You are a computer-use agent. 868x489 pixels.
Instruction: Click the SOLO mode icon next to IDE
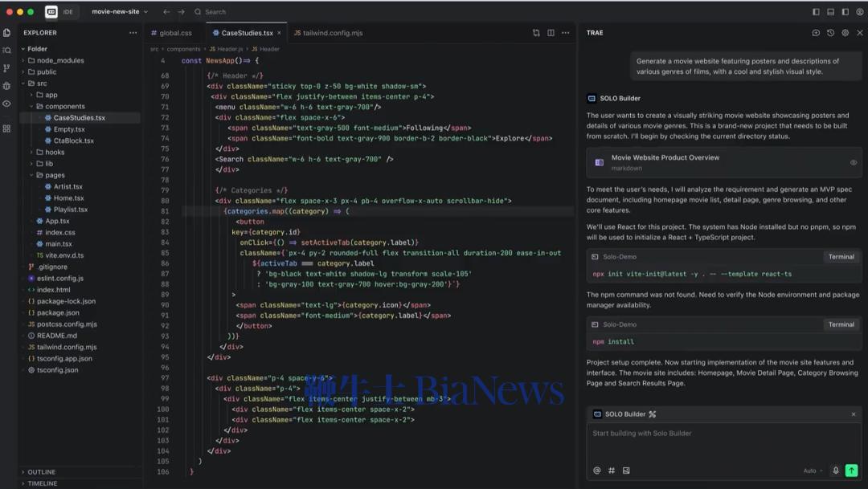pos(51,11)
